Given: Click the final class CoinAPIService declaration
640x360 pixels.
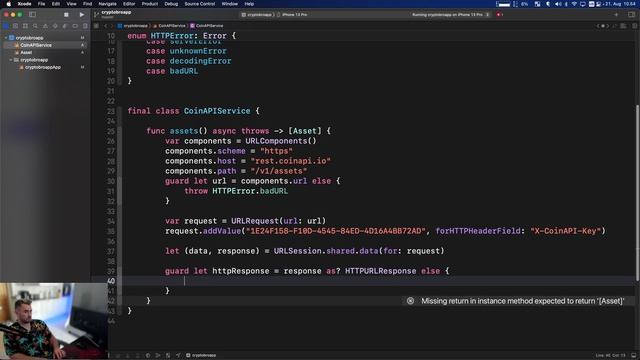Looking at the screenshot, I should (x=193, y=111).
